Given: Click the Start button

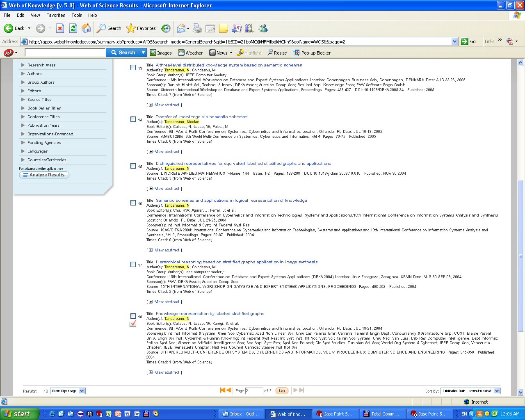Looking at the screenshot, I should point(20,414).
